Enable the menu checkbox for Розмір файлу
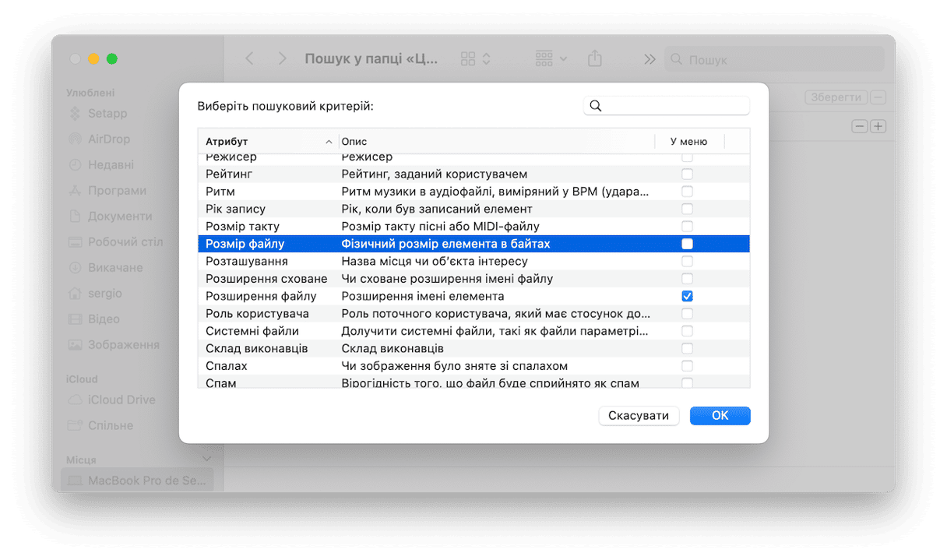 (687, 244)
